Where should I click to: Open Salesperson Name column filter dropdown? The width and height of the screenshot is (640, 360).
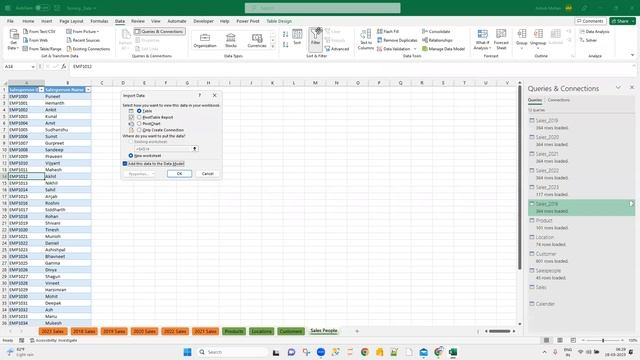pos(88,90)
